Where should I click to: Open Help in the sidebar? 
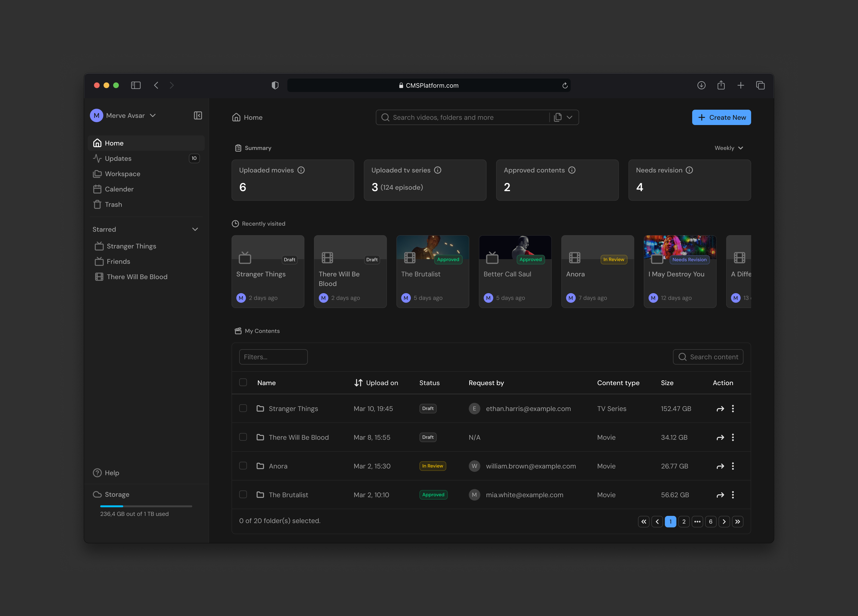106,473
